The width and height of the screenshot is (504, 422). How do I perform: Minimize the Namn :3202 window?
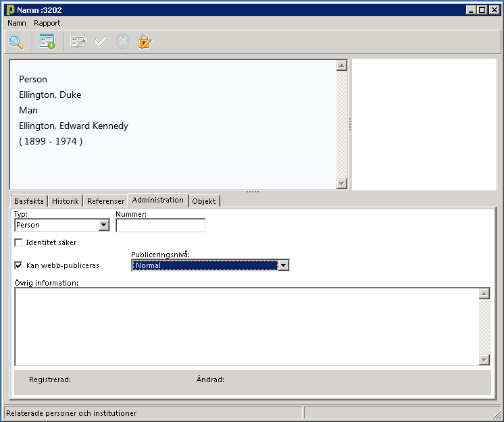(x=471, y=10)
